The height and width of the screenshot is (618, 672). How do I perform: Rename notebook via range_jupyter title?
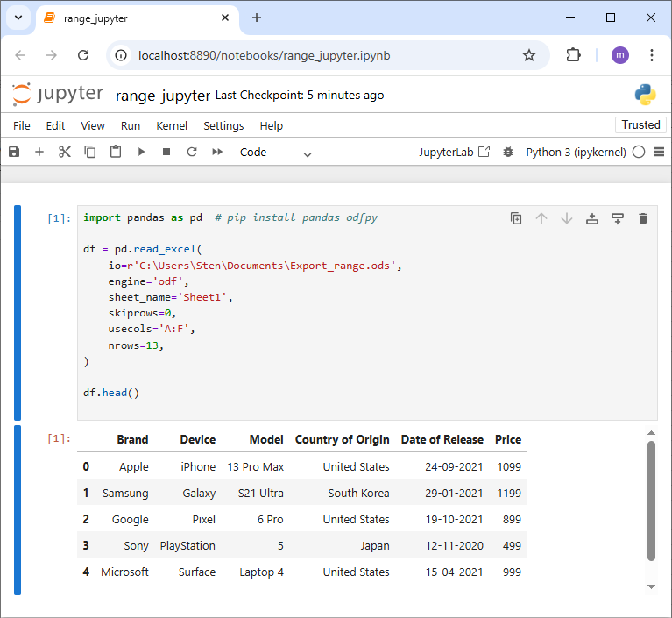163,96
